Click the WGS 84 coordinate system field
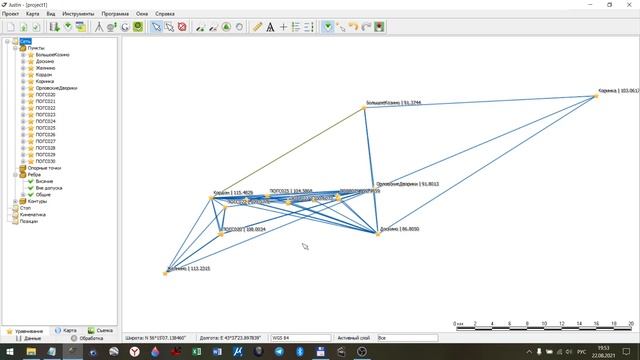Image resolution: width=640 pixels, height=360 pixels. [x=301, y=338]
